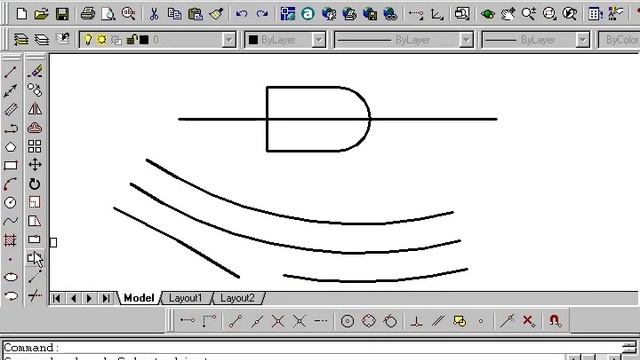640x360 pixels.
Task: Select the Break tool in Modify toolbar
Action: pos(35,258)
